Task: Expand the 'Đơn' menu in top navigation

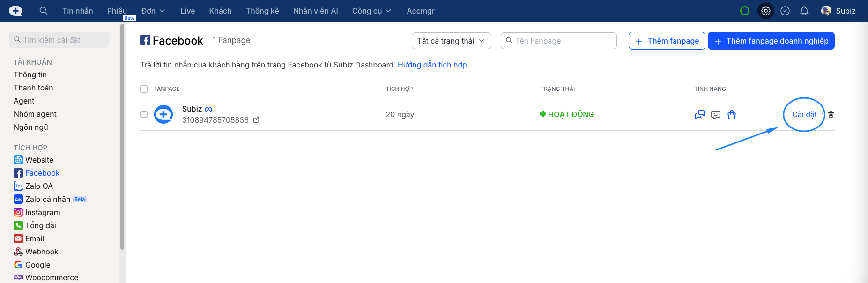Action: pyautogui.click(x=153, y=11)
